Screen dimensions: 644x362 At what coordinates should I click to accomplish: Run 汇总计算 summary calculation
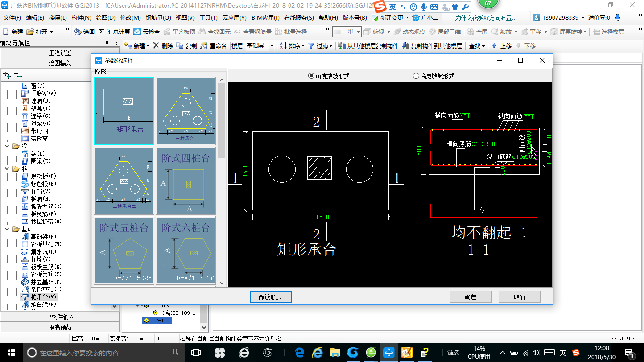click(115, 32)
